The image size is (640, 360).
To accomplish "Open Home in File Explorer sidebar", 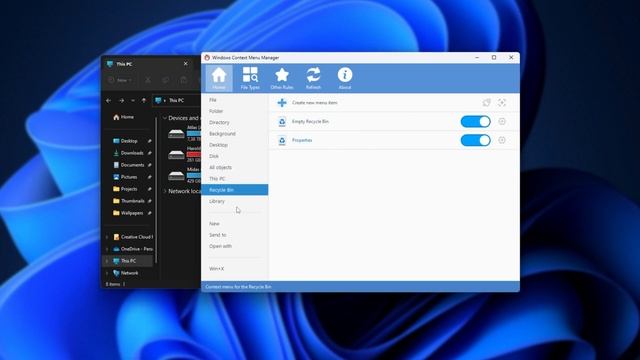I will point(123,117).
